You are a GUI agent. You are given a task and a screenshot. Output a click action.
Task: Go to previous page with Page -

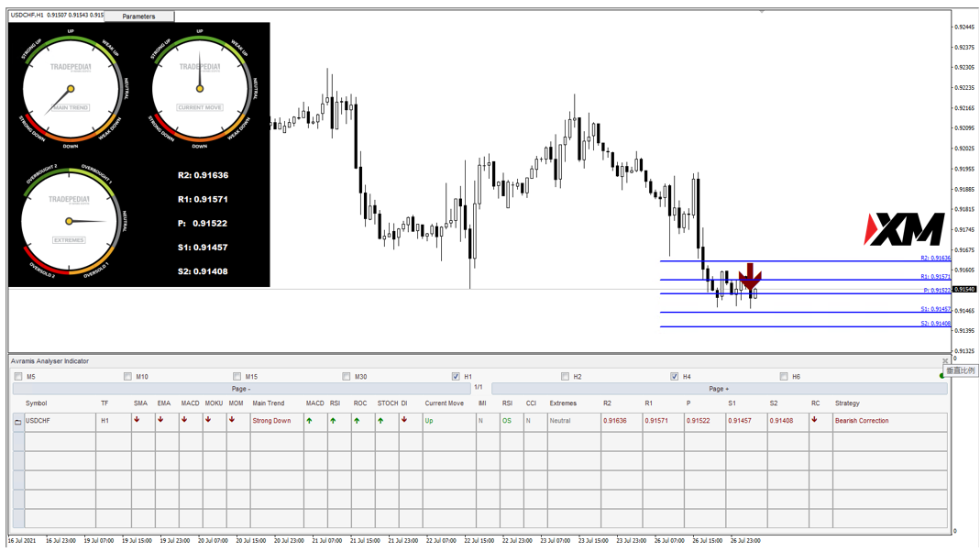point(240,389)
